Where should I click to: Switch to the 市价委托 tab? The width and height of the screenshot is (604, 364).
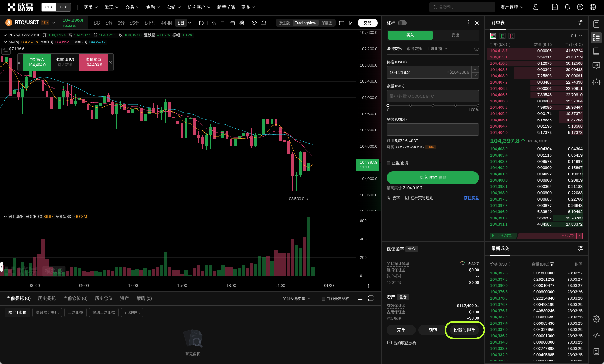414,49
